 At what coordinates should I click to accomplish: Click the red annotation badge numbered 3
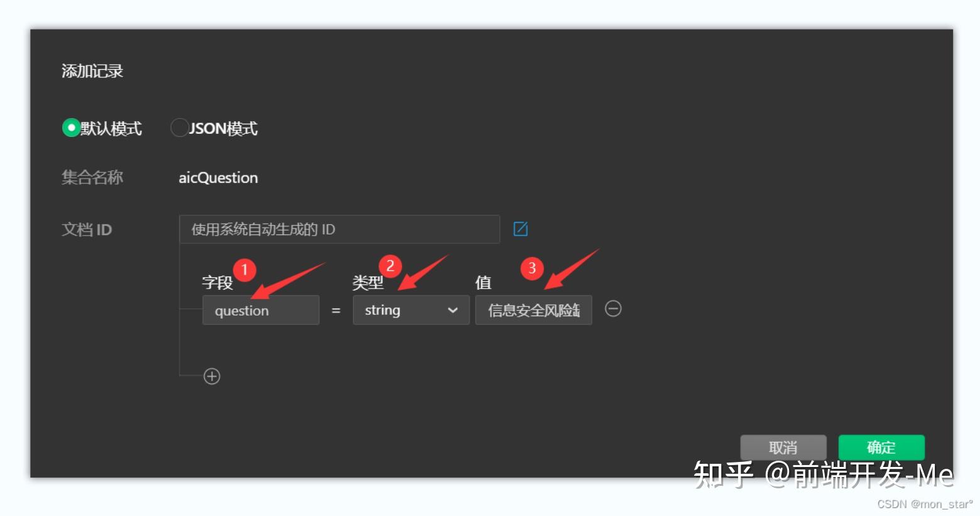(x=532, y=268)
